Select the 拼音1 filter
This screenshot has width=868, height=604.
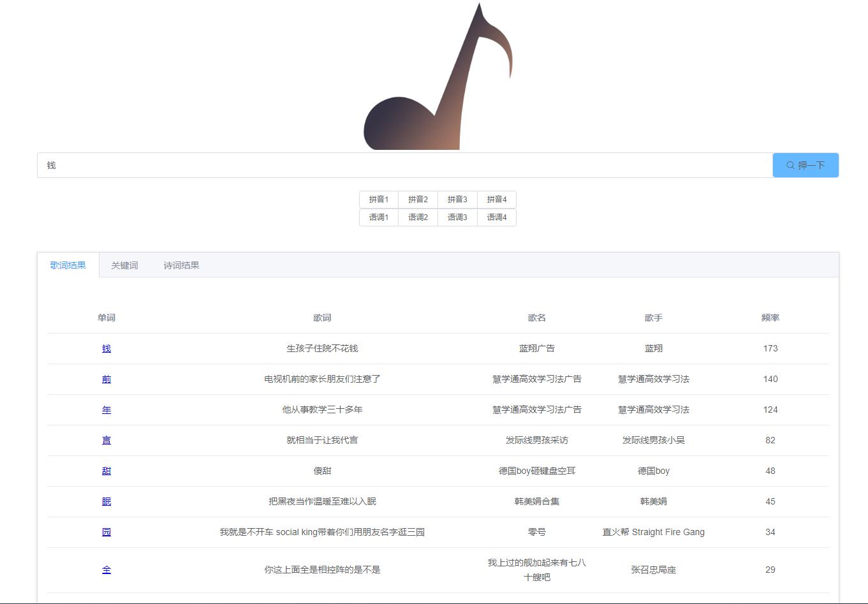(379, 199)
